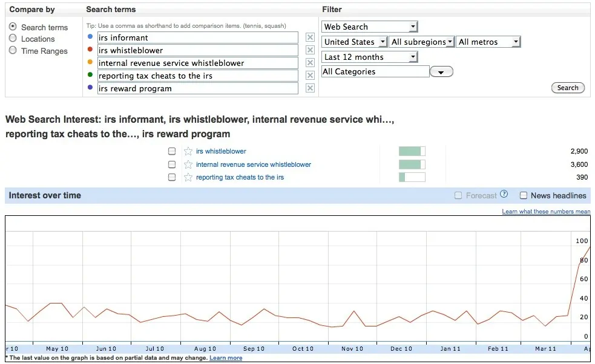Screen dimensions: 595x364
Task: Open the Last 12 months dropdown
Action: [370, 57]
